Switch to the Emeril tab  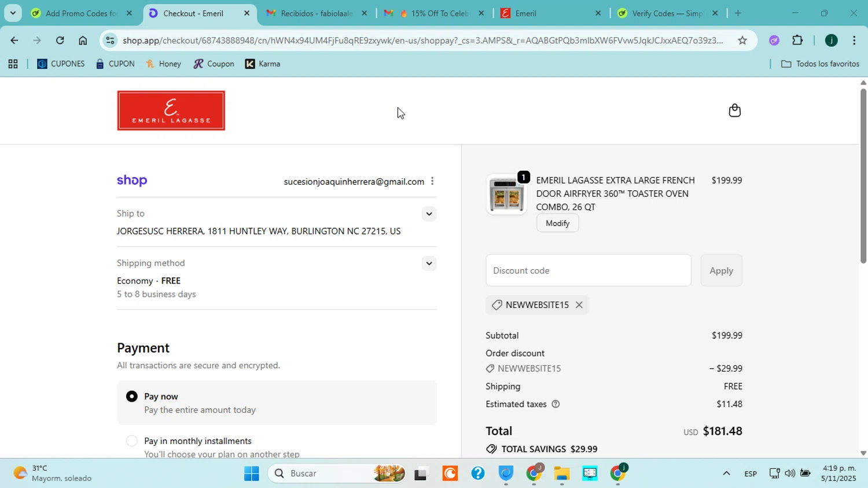551,13
